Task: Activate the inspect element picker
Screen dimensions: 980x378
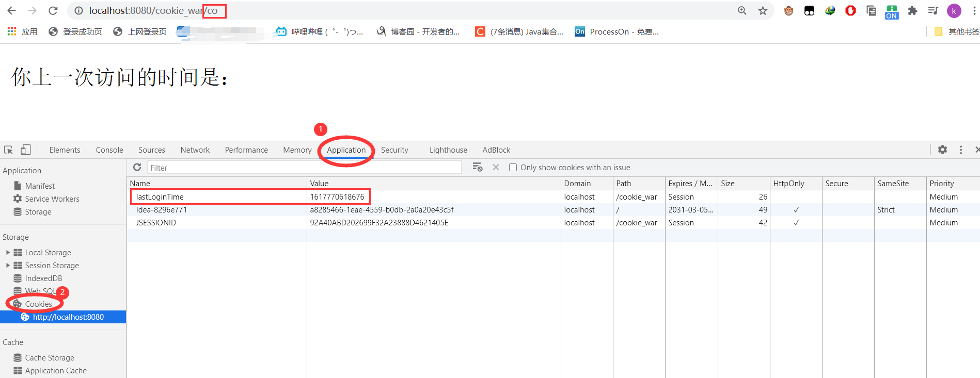Action: [8, 150]
